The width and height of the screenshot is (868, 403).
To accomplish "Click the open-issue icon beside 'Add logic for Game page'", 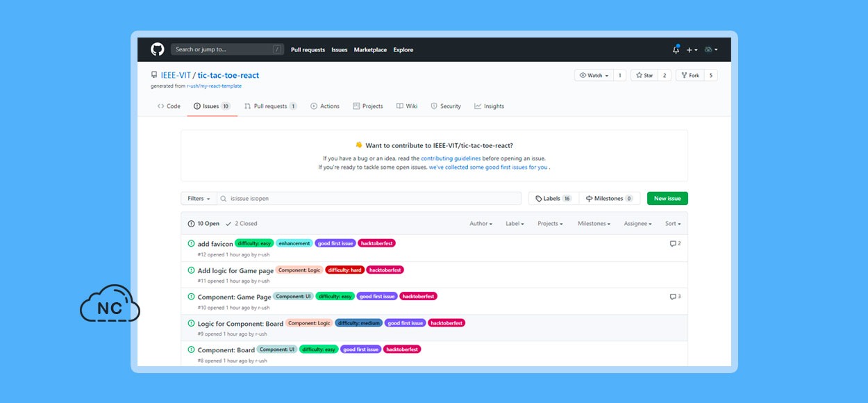I will (191, 270).
